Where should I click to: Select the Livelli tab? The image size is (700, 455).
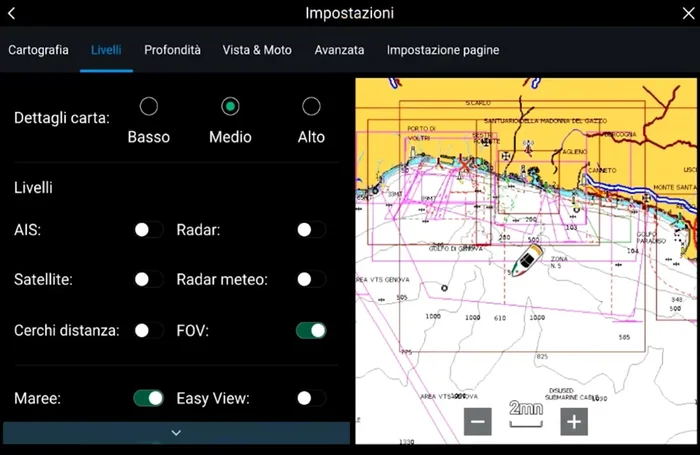[x=106, y=50]
